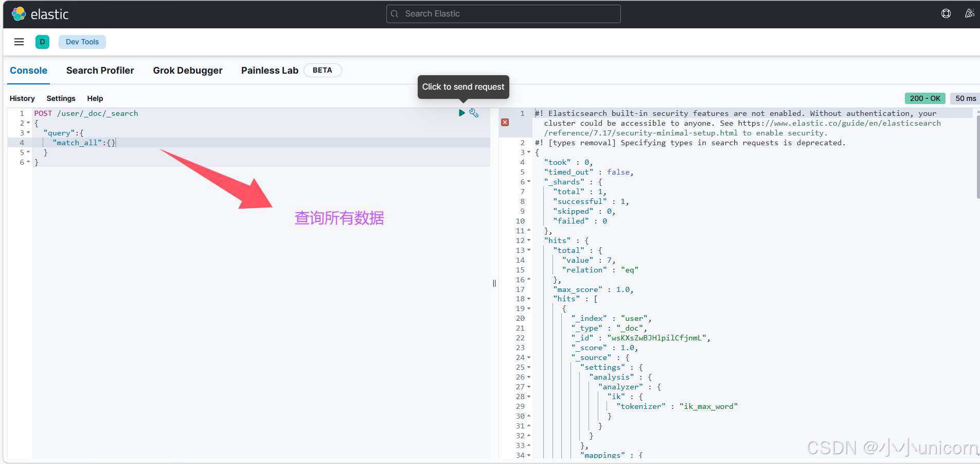Open the hamburger navigation menu

pyautogui.click(x=19, y=42)
